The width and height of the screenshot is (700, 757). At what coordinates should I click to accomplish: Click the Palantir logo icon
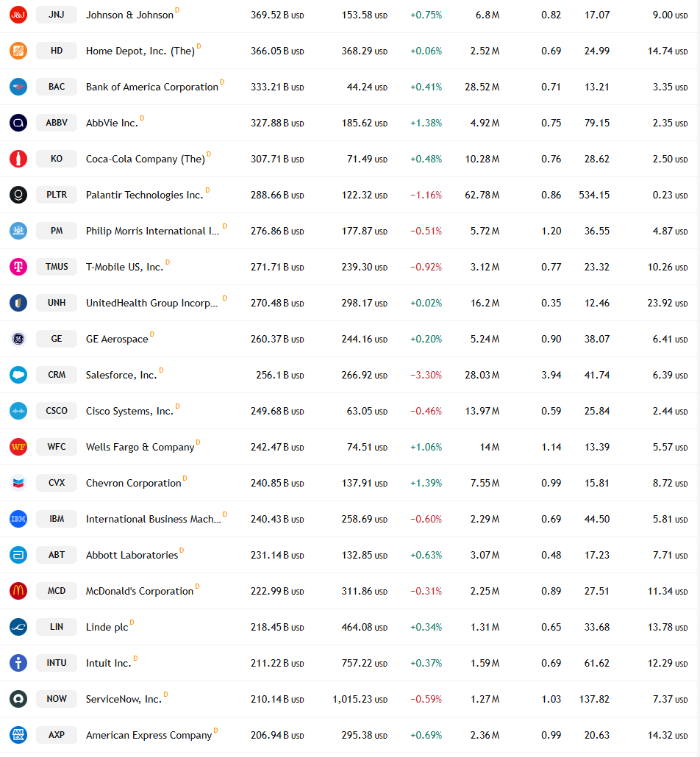pos(18,195)
